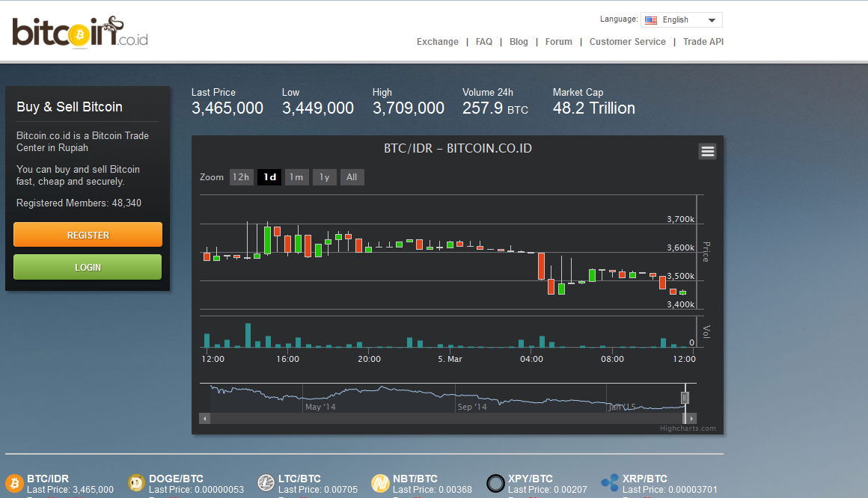Go to the Blog
The image size is (868, 498).
519,42
